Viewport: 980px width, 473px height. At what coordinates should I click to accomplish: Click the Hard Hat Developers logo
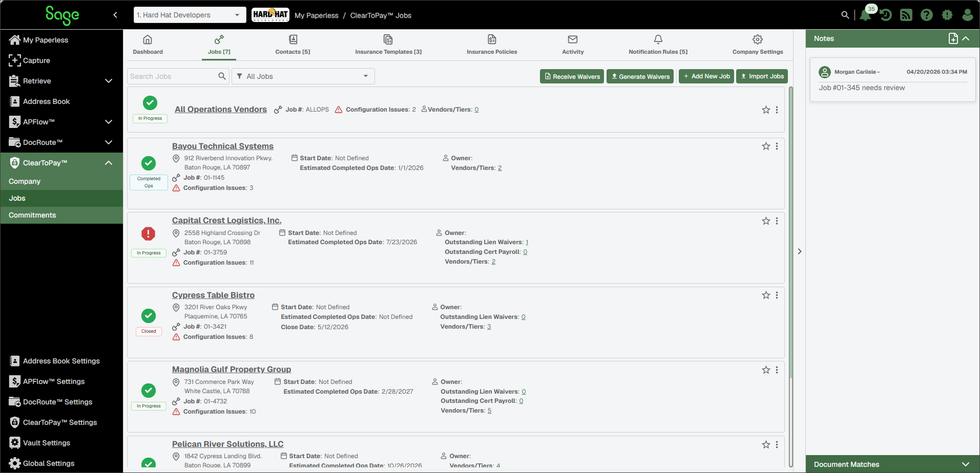[270, 15]
